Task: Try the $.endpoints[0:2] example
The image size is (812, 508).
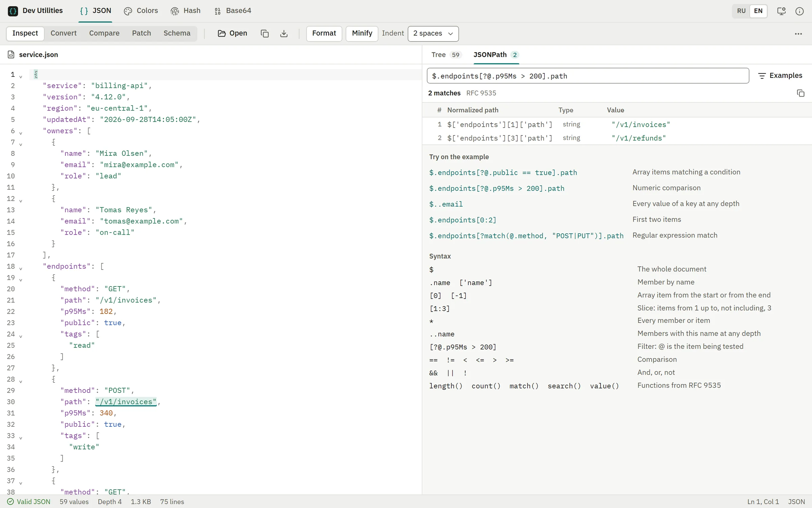Action: click(x=463, y=220)
